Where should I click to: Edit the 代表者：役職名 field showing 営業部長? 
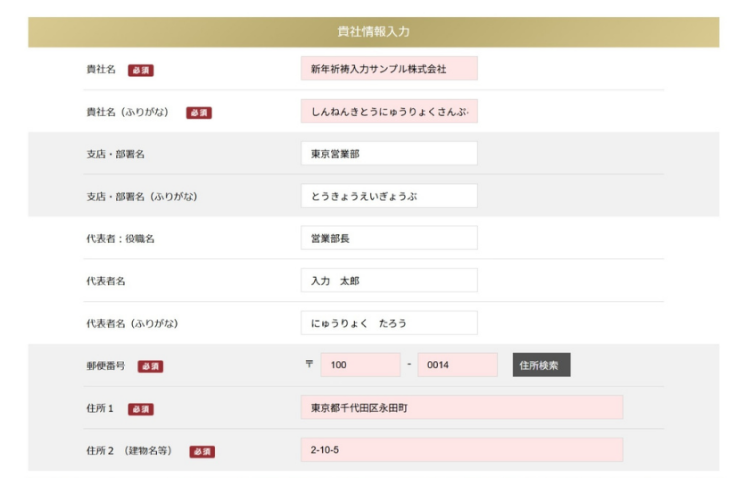point(388,238)
